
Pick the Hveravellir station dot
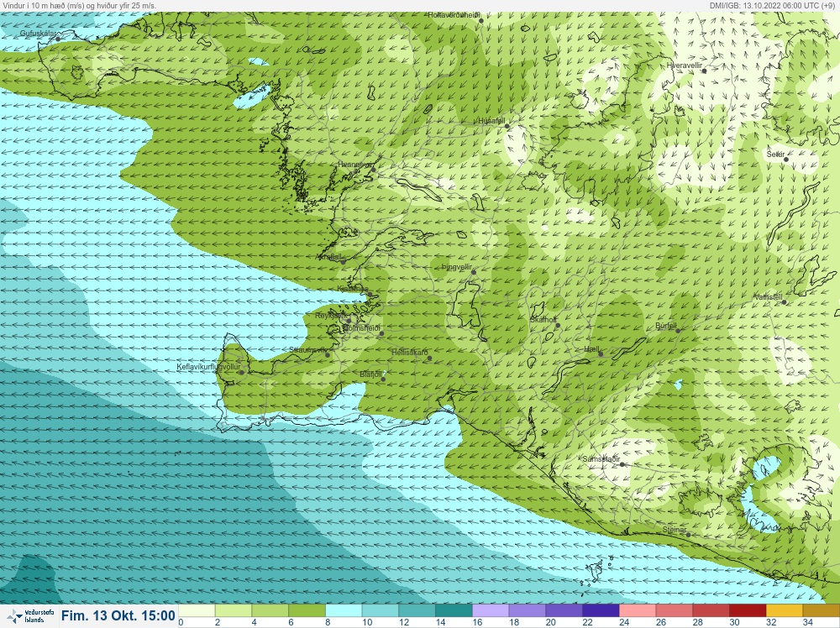[x=705, y=71]
